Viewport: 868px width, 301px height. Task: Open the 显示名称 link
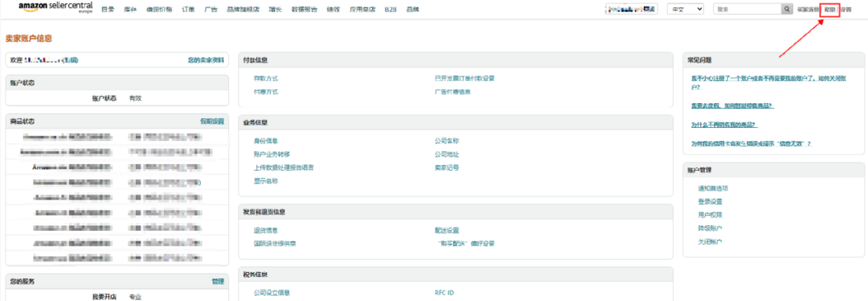[266, 181]
